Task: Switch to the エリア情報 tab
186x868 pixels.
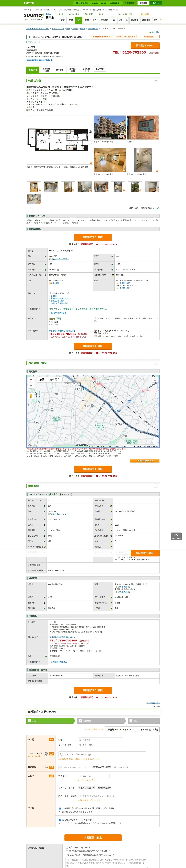Action: click(x=100, y=69)
